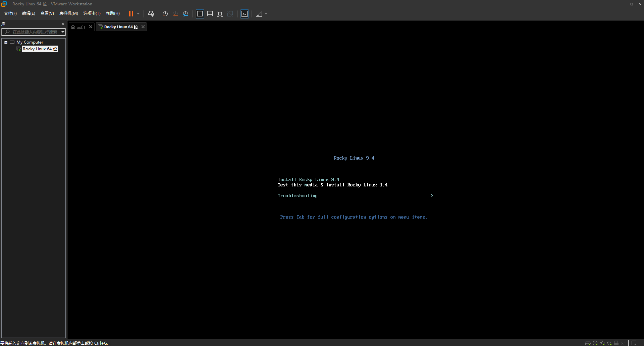The height and width of the screenshot is (346, 644).
Task: Click the network adapter status icon
Action: click(x=602, y=343)
